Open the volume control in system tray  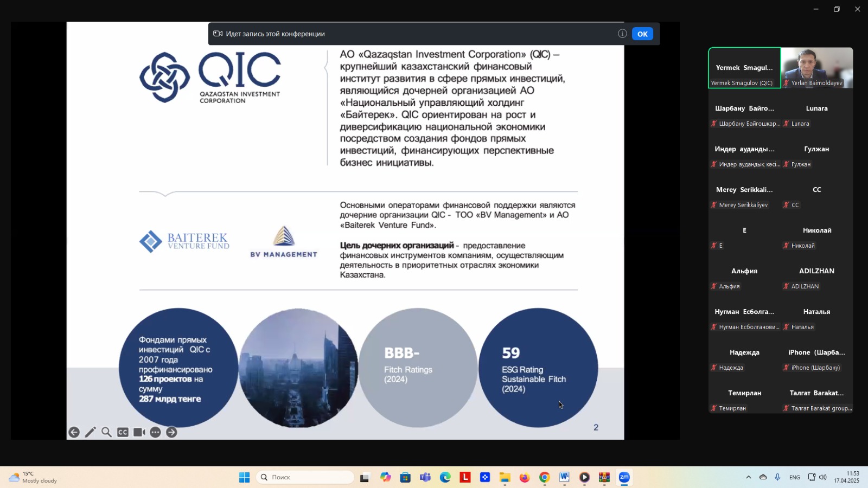click(x=823, y=477)
